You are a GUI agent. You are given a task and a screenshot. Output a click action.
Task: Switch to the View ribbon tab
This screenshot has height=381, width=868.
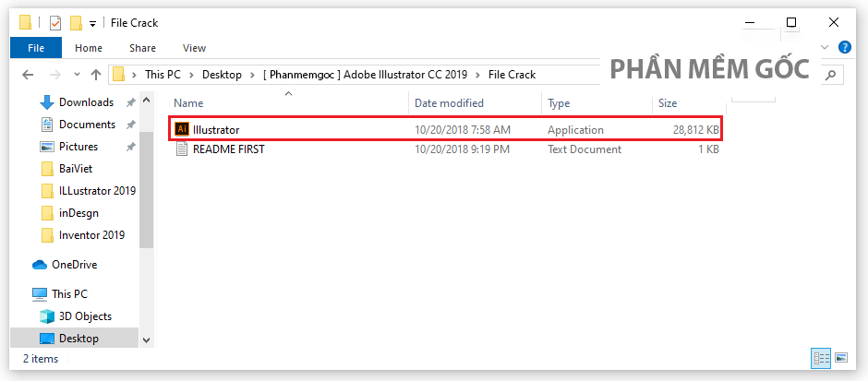[x=194, y=48]
